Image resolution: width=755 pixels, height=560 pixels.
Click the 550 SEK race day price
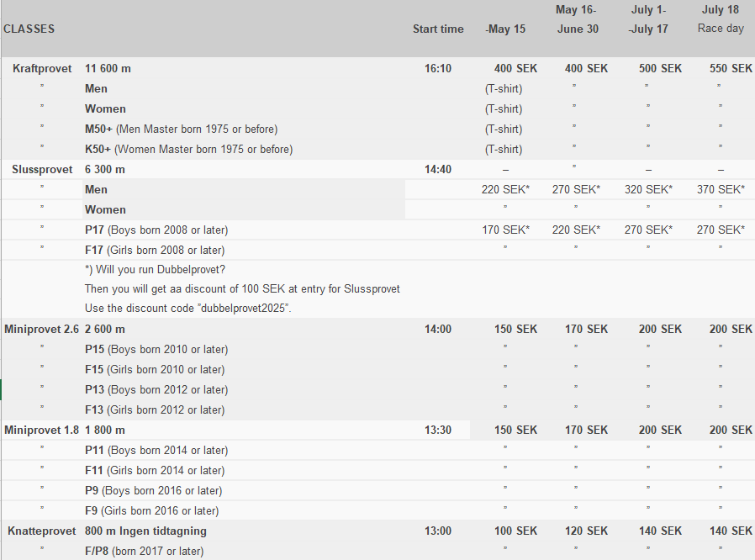coord(731,68)
